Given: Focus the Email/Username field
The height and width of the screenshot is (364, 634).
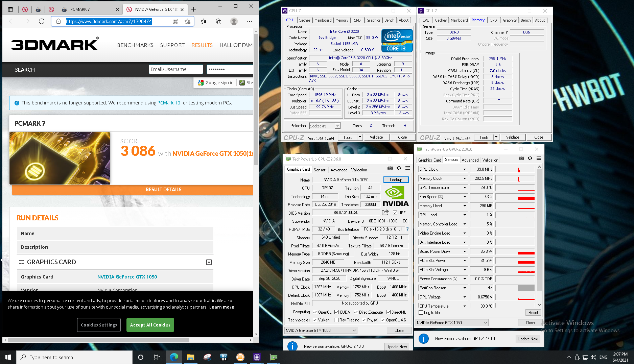Looking at the screenshot, I should pyautogui.click(x=176, y=69).
